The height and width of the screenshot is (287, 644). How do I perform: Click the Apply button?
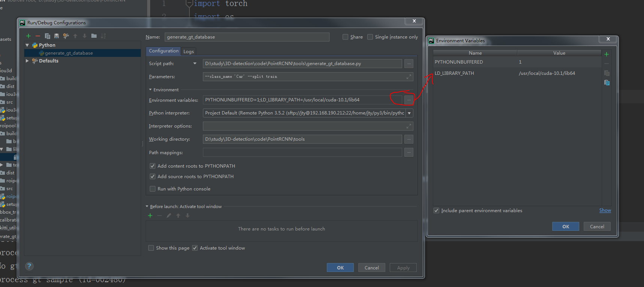coord(403,268)
